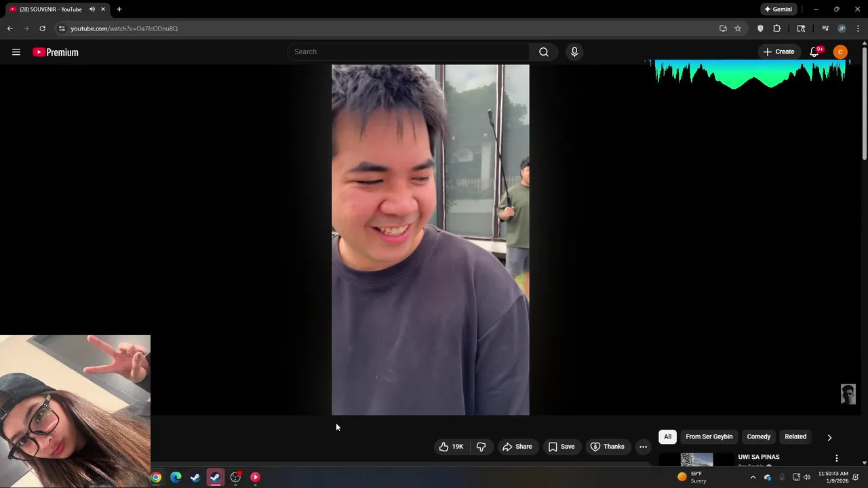
Task: Save the video to a playlist
Action: pyautogui.click(x=561, y=447)
